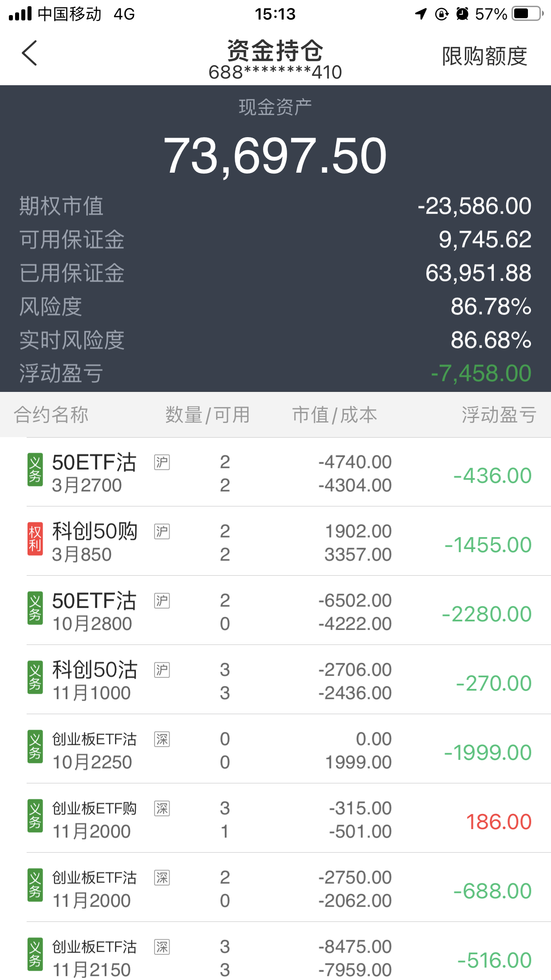Tap the 186.00 profit on 创业板ETF购
Viewport: 551px width, 980px height.
click(x=499, y=822)
